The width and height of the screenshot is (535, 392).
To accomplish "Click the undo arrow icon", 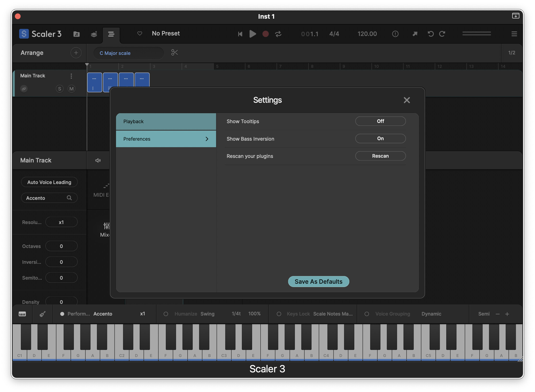I will click(430, 34).
